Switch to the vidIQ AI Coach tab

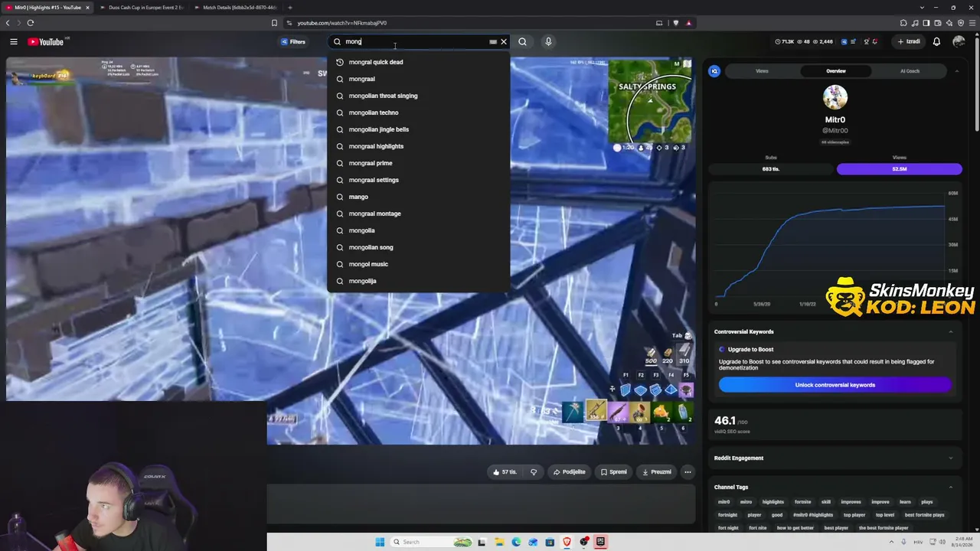910,71
